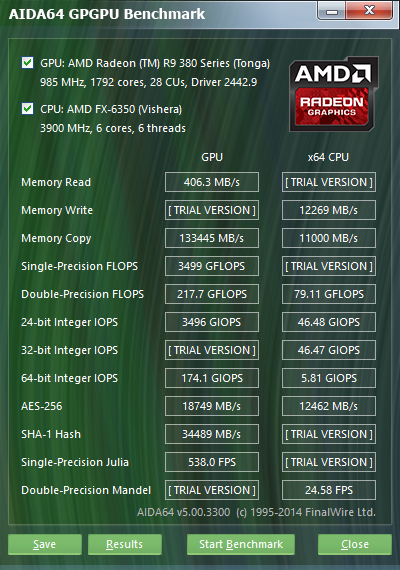Click the AMD Radeon Graphics logo
Screen dimensions: 400x570
(333, 94)
